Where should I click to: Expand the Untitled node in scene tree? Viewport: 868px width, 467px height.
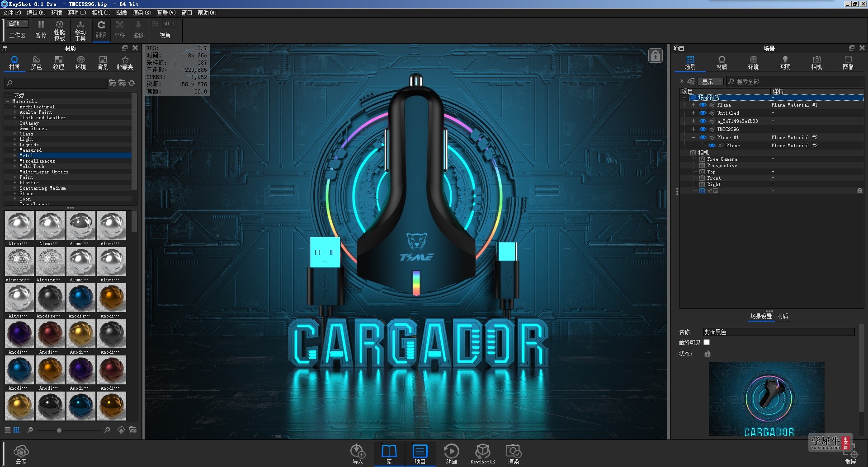coord(693,113)
